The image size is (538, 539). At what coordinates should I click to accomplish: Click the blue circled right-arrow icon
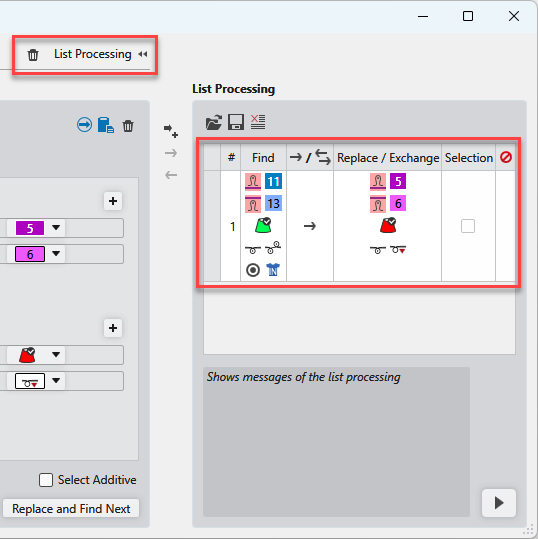click(84, 125)
